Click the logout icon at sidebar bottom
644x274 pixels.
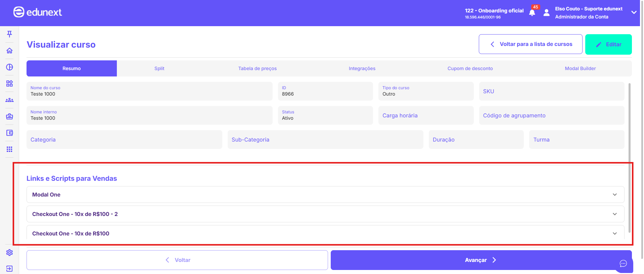(9, 269)
